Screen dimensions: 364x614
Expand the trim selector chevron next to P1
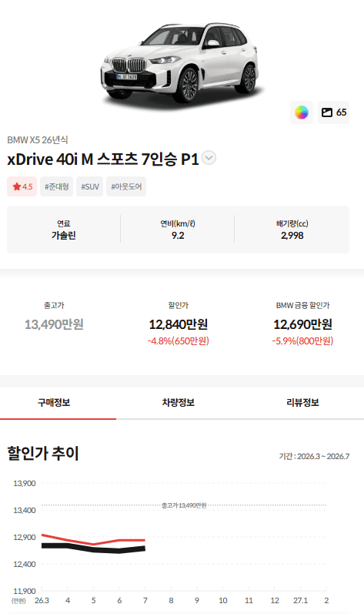pos(209,158)
